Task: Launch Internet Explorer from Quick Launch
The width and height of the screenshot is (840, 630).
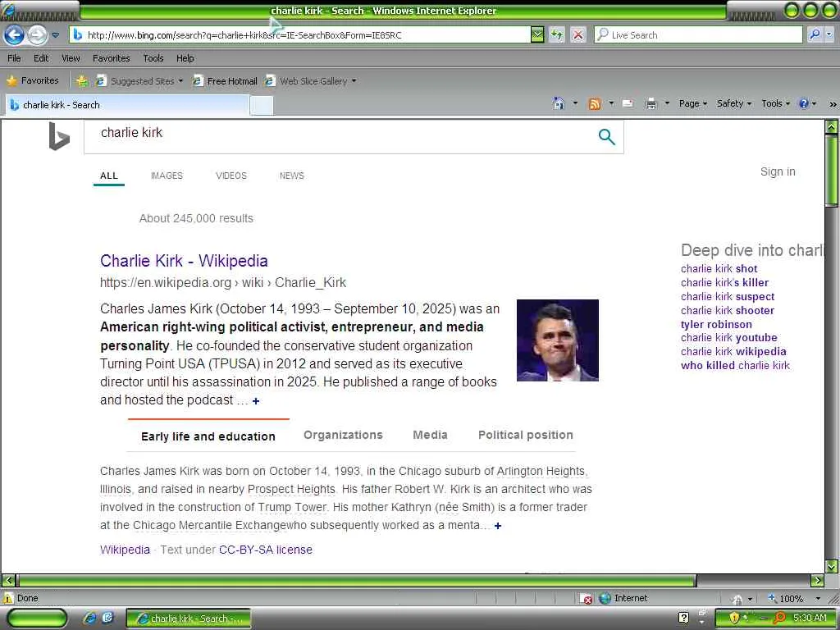Action: 90,619
